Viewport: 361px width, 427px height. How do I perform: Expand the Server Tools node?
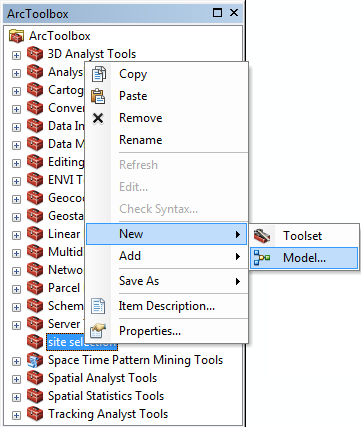[x=16, y=325]
